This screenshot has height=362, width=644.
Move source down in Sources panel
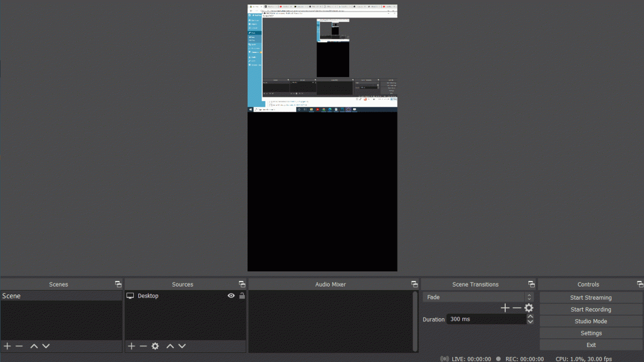[182, 346]
